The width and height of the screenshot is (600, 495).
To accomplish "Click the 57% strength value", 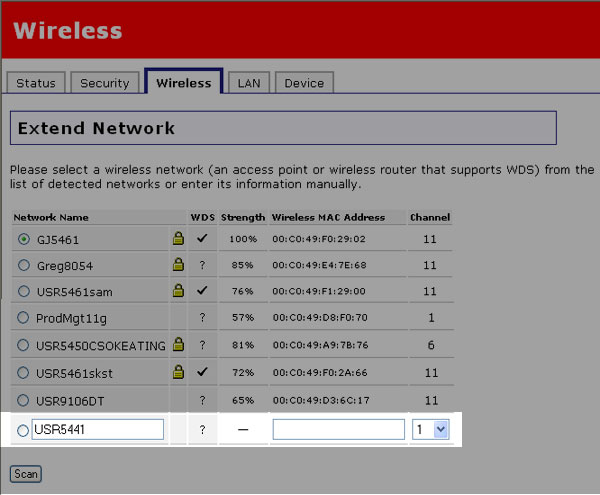I will pos(243,318).
